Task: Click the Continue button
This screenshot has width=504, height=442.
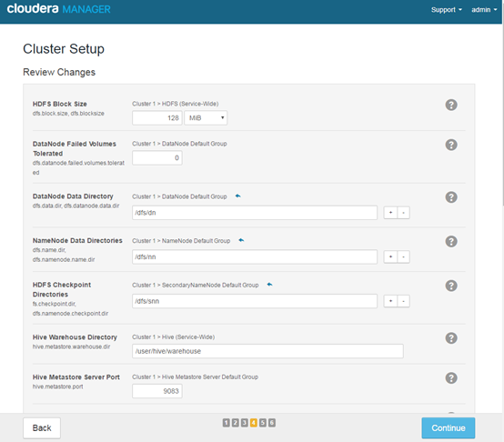Action: click(x=449, y=427)
